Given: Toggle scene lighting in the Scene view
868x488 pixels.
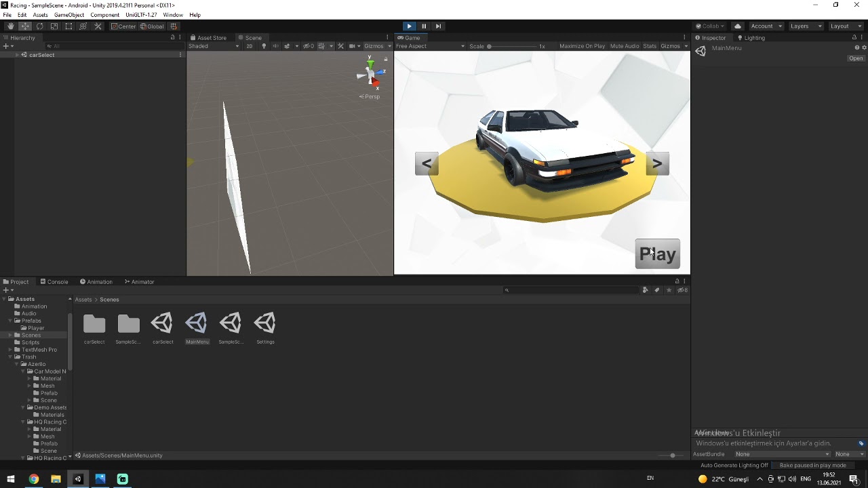Looking at the screenshot, I should 264,46.
